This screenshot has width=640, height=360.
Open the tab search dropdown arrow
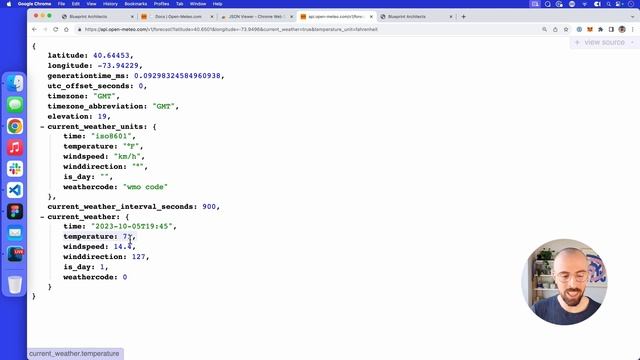pyautogui.click(x=633, y=17)
